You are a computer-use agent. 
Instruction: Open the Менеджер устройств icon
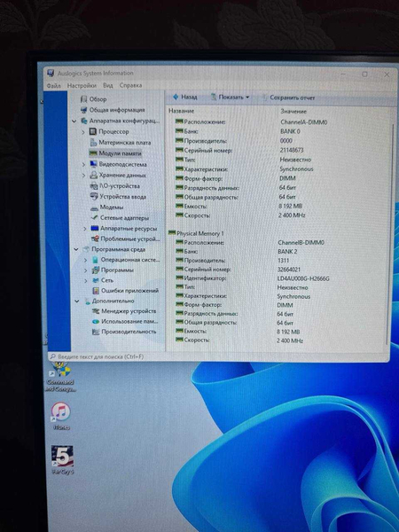pyautogui.click(x=96, y=311)
